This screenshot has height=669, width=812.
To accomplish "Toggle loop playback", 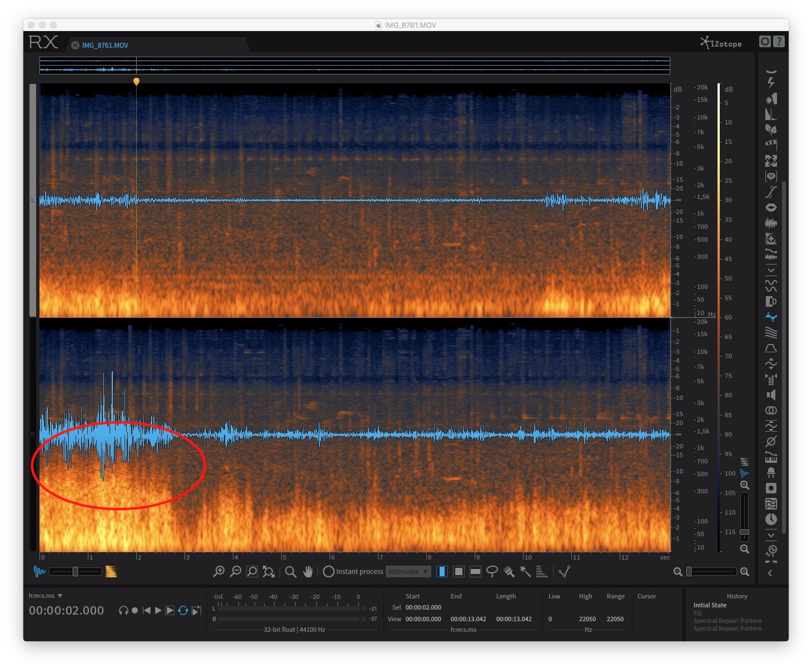I will click(183, 610).
